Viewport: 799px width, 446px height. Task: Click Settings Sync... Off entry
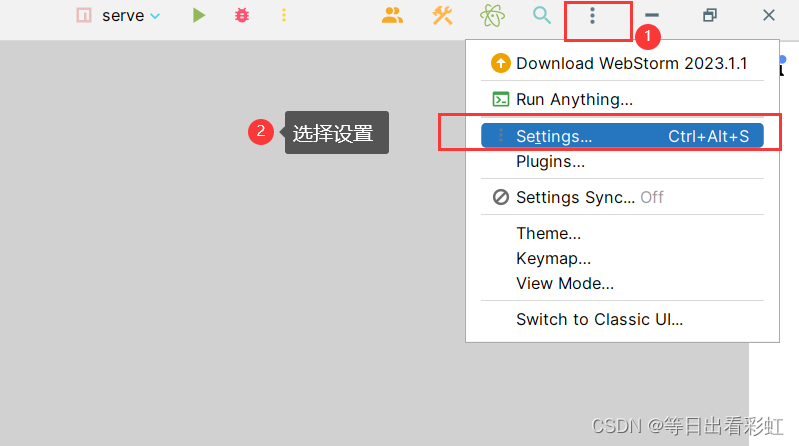pos(622,197)
